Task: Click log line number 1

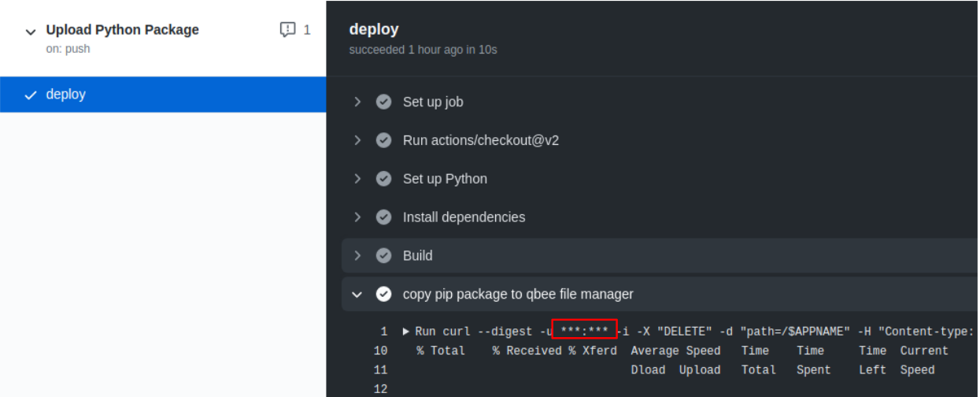Action: [x=384, y=332]
